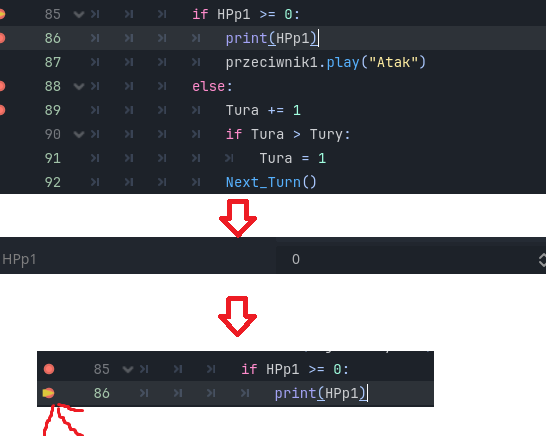Place cursor on Next_Turn() call
The width and height of the screenshot is (546, 436).
[271, 182]
